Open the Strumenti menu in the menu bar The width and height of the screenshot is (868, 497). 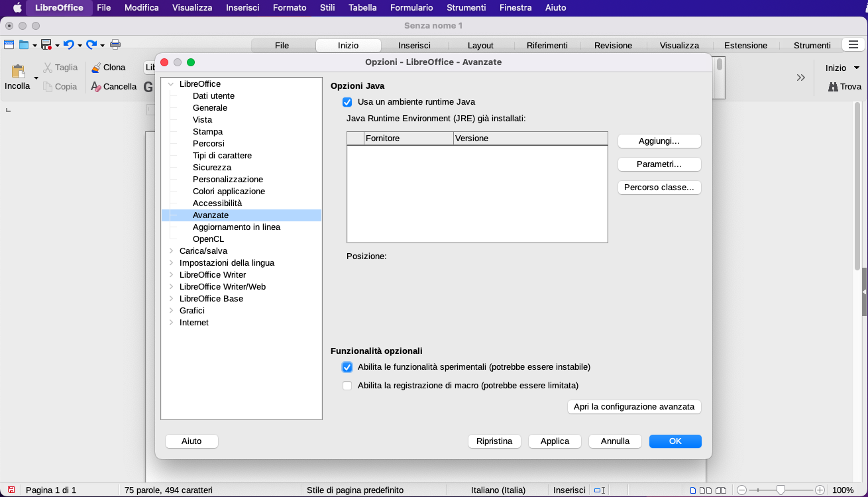[x=465, y=8]
